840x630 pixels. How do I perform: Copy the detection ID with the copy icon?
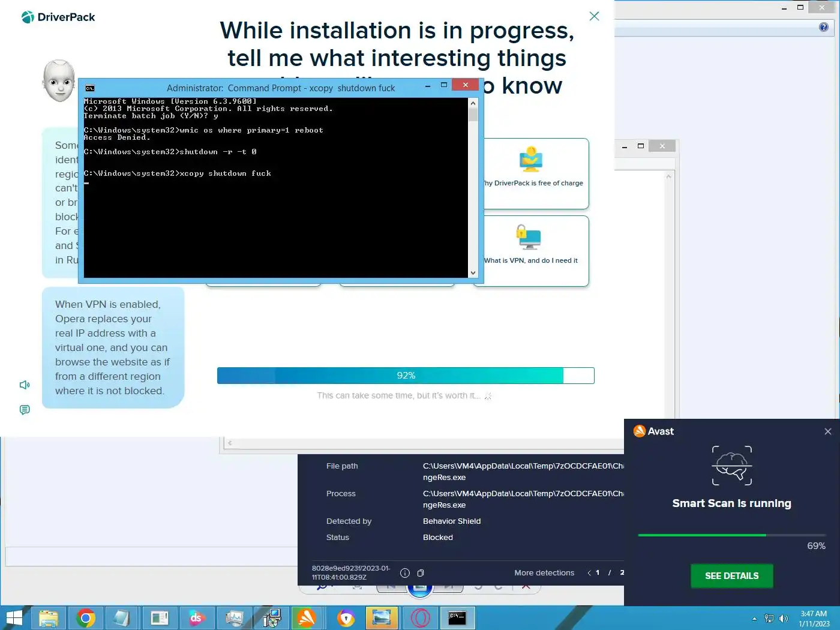421,573
